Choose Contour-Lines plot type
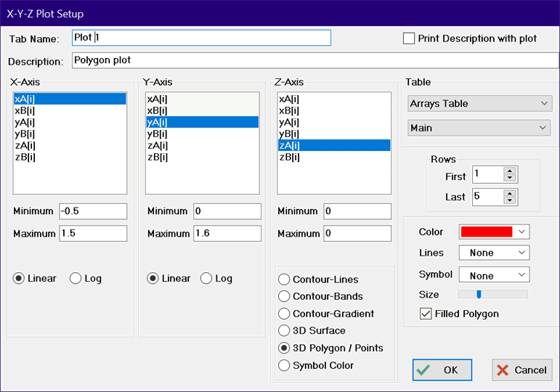Image resolution: width=560 pixels, height=392 pixels. click(284, 279)
